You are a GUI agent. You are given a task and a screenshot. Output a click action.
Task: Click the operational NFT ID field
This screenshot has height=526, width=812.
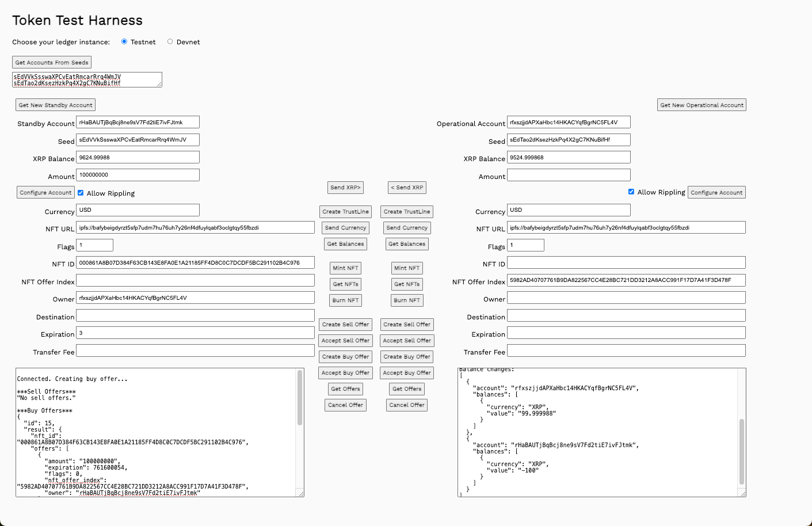(x=626, y=263)
